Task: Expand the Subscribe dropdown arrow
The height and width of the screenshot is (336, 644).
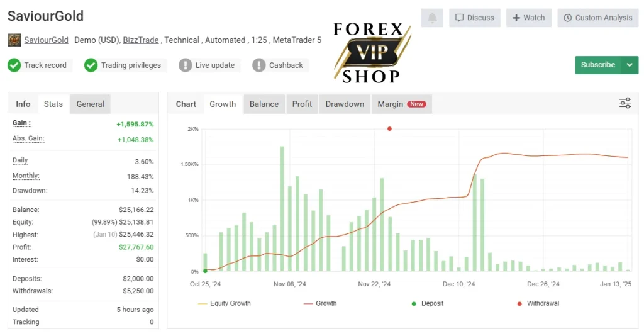Action: [x=630, y=65]
